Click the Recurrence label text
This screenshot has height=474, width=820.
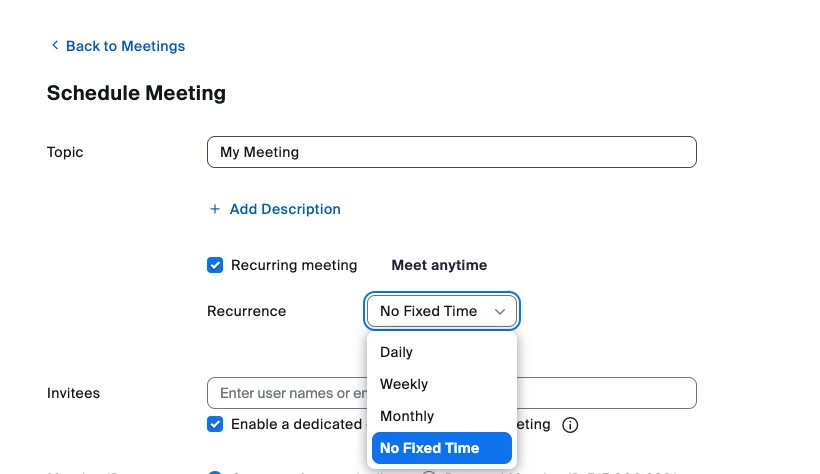tap(246, 311)
